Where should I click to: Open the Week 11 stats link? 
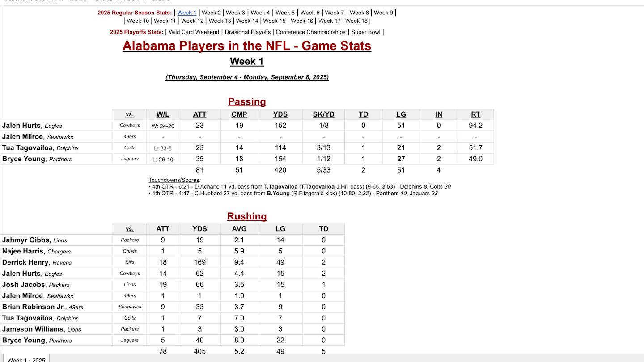(165, 21)
